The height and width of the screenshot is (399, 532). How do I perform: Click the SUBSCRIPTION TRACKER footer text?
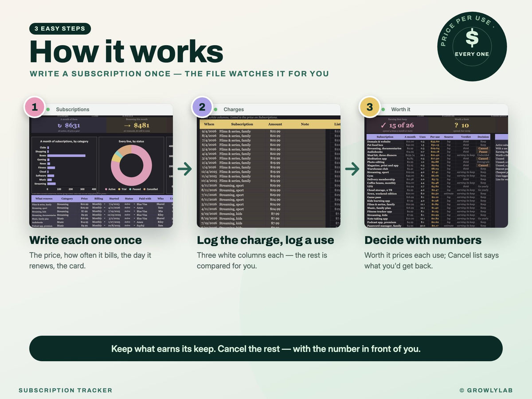coord(66,391)
